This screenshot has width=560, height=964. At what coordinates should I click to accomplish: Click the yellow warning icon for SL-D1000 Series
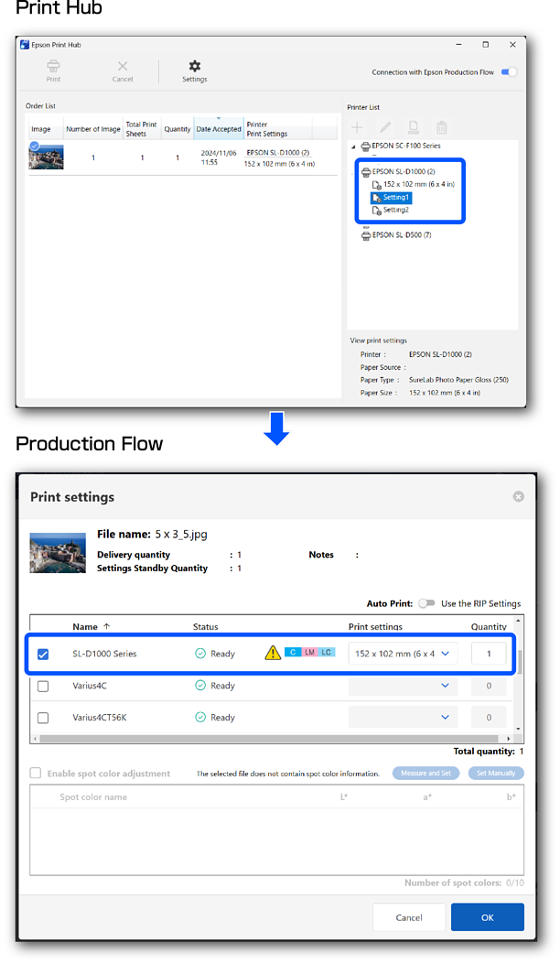(273, 653)
